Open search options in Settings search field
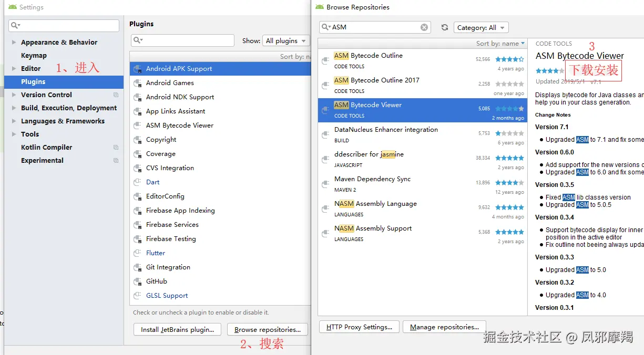 point(16,26)
